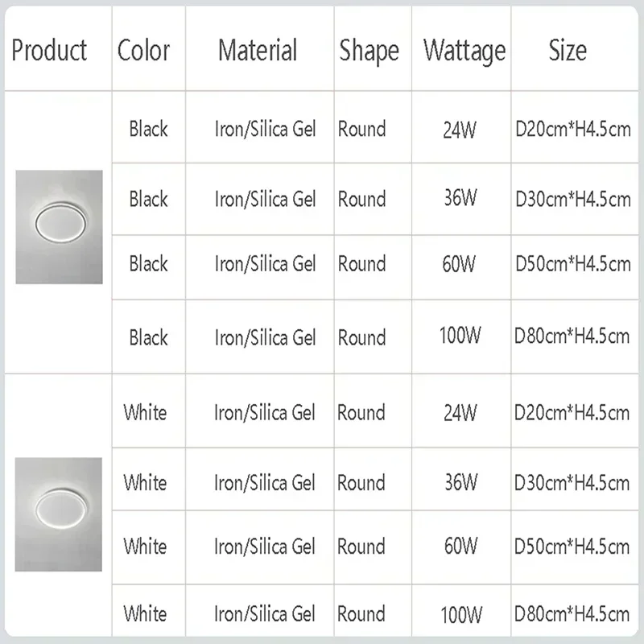The width and height of the screenshot is (644, 644).
Task: Select the Wattage column header
Action: [464, 51]
